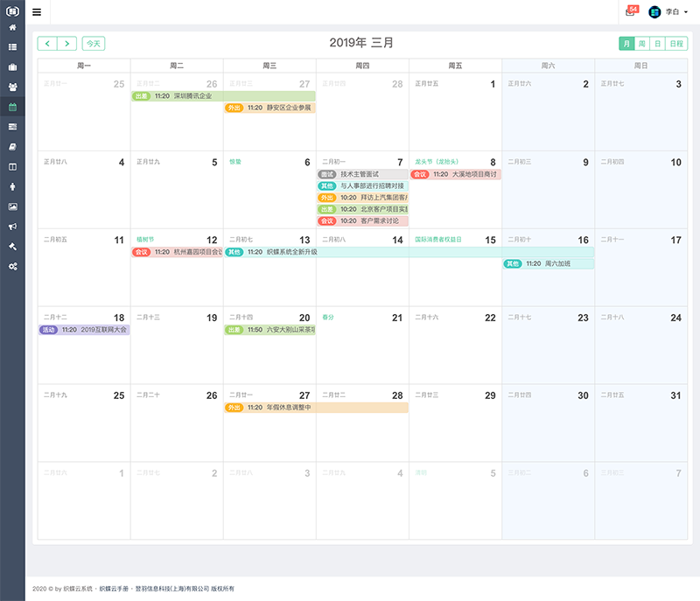Switch to 周 (week) view
Screen dimensions: 700x601
642,43
